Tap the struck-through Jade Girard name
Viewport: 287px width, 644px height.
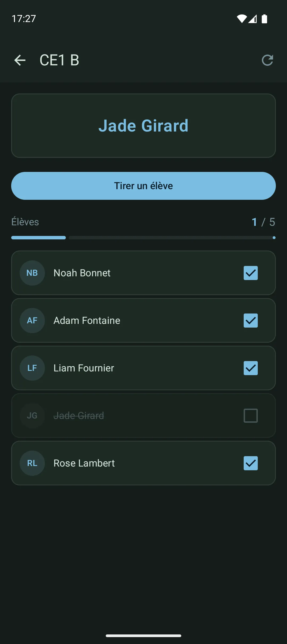coord(79,416)
